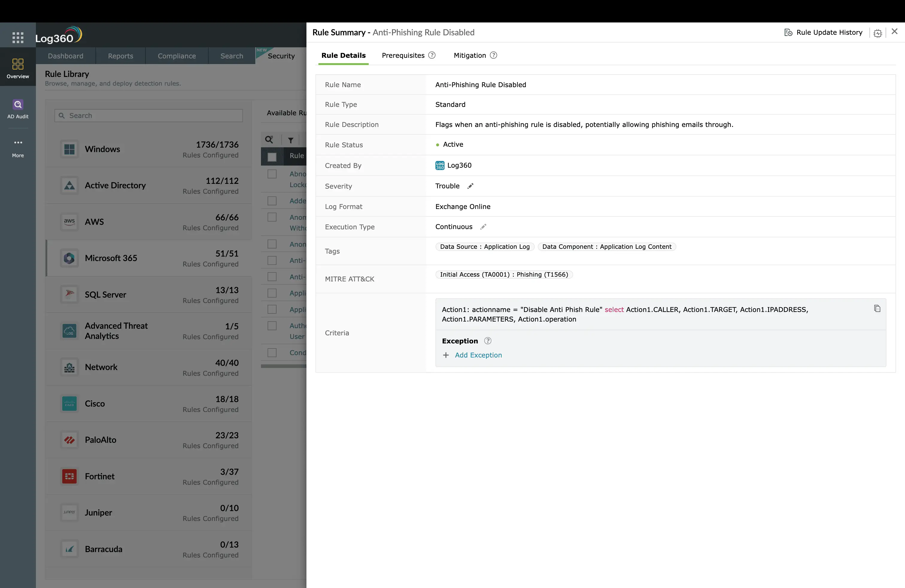Click the Mitigation help question icon

click(x=493, y=55)
